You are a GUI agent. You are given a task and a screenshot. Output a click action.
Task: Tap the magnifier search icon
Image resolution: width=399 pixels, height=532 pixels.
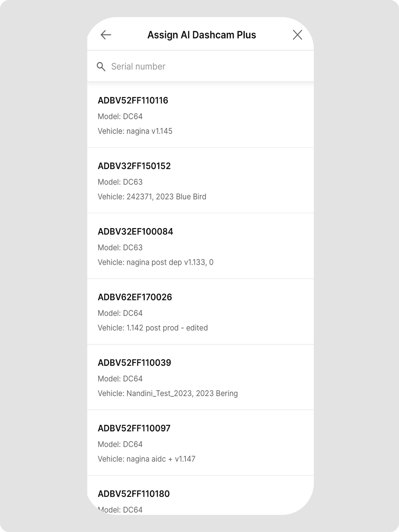coord(101,67)
